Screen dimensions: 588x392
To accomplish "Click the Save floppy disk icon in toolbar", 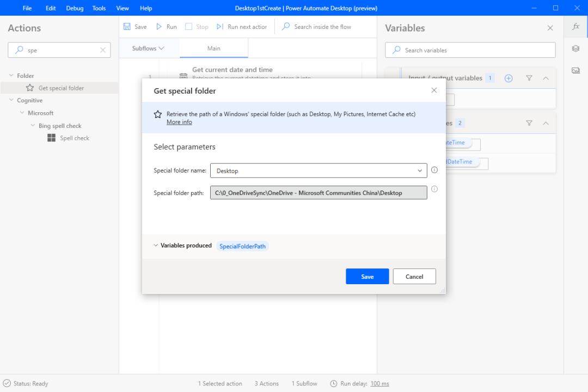I will pyautogui.click(x=127, y=27).
